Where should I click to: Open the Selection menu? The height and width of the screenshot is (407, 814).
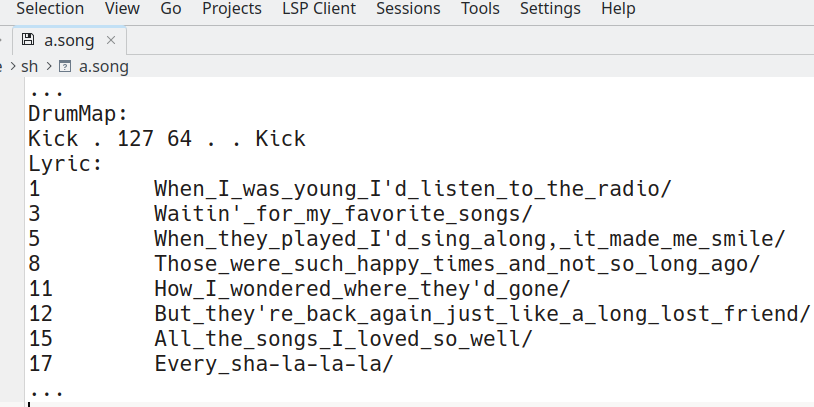50,9
